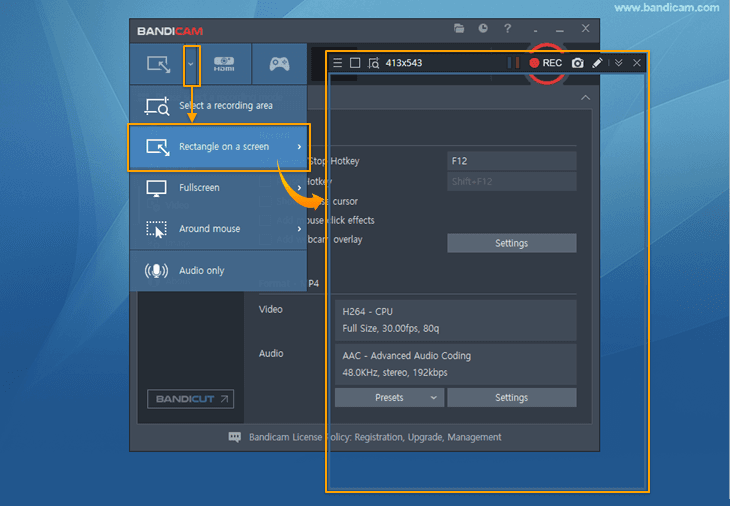
Task: Open format Settings button beside Presets
Action: click(x=512, y=398)
